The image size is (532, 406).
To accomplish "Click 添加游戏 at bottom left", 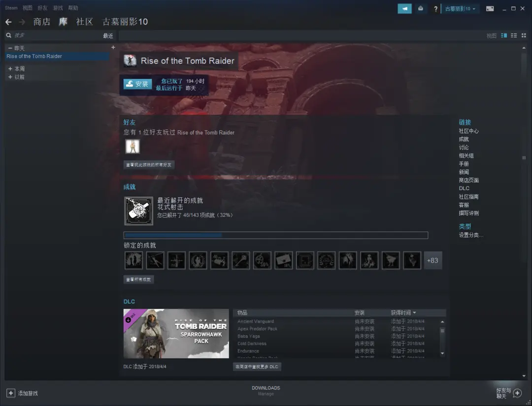I will click(x=28, y=394).
